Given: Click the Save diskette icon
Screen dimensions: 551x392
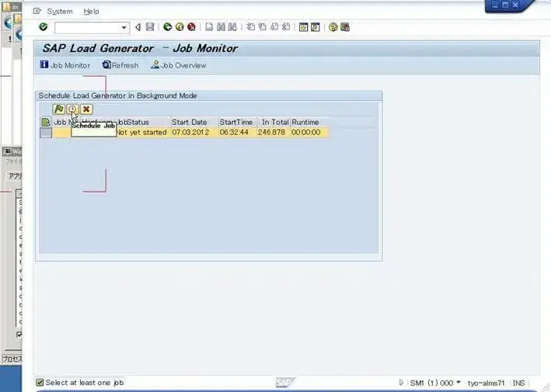Looking at the screenshot, I should [x=150, y=27].
